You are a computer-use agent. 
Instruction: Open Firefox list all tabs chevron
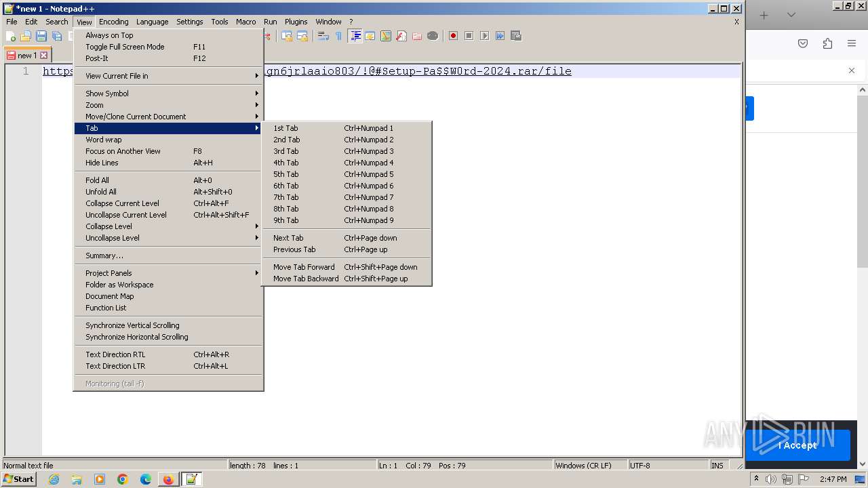[791, 15]
